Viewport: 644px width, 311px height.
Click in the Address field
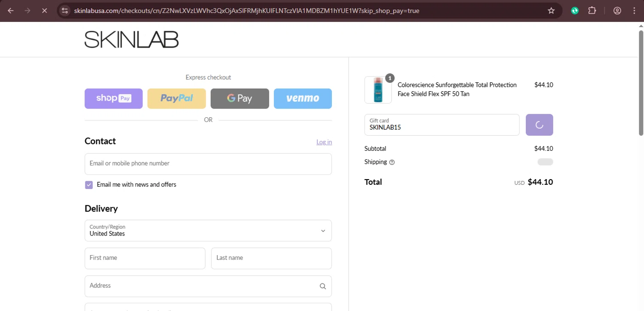click(208, 286)
